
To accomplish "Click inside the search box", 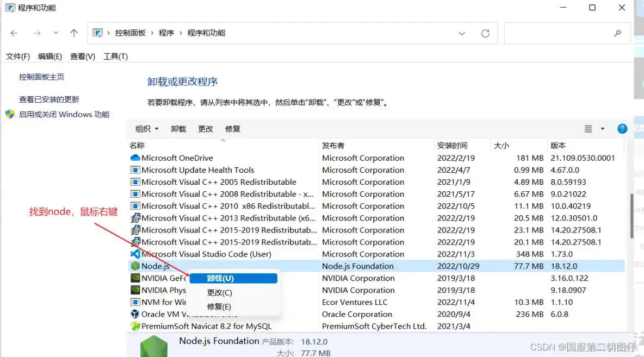I will click(566, 33).
